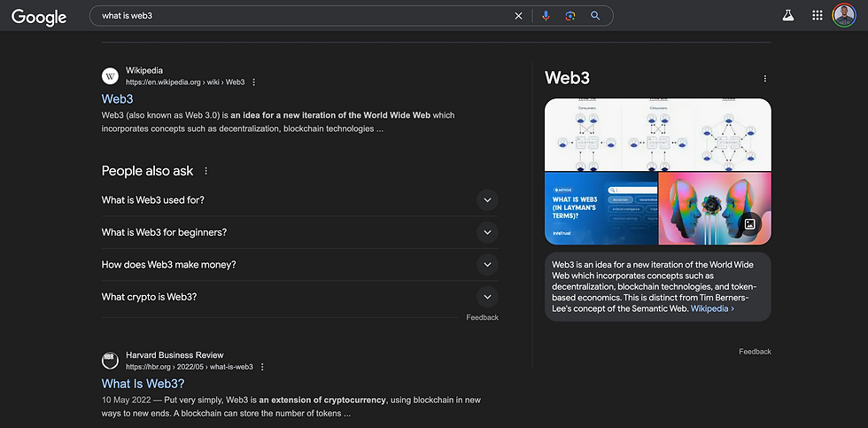Click the Harvard Business Review favicon

click(x=110, y=361)
